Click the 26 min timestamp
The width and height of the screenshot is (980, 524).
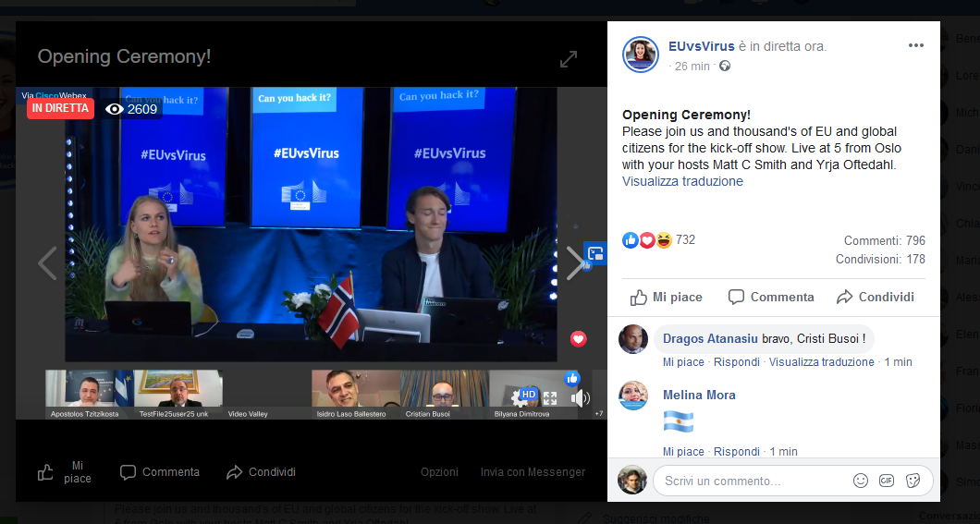point(692,67)
